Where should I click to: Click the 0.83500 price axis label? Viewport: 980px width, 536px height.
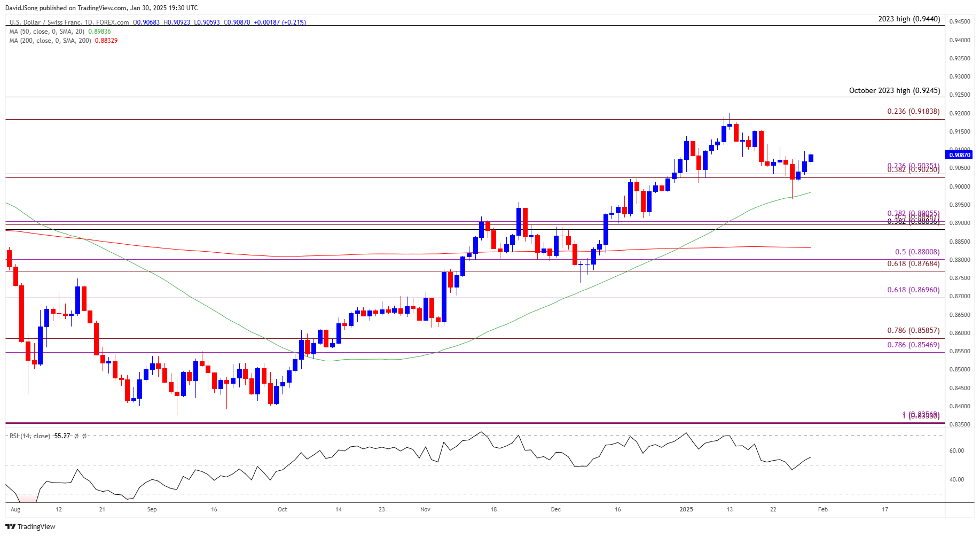(960, 424)
